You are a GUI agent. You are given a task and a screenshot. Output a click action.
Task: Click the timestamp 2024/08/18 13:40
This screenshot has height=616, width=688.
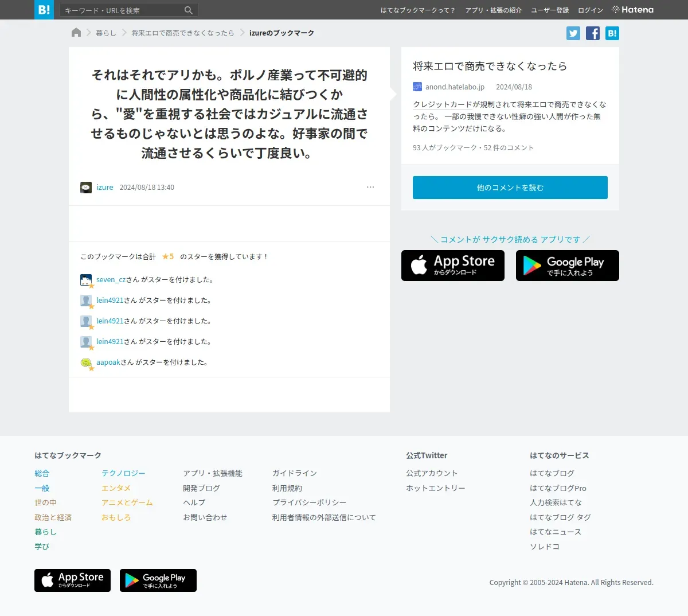coord(147,188)
